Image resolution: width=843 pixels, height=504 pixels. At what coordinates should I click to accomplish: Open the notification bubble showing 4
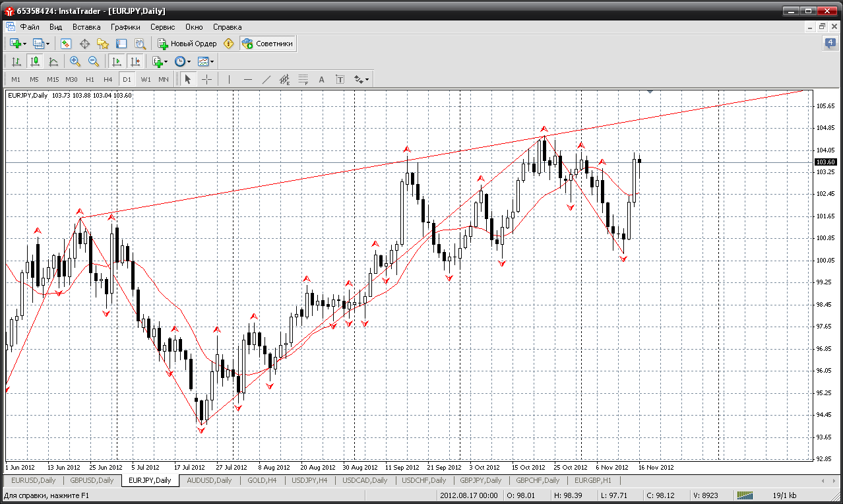(x=830, y=44)
